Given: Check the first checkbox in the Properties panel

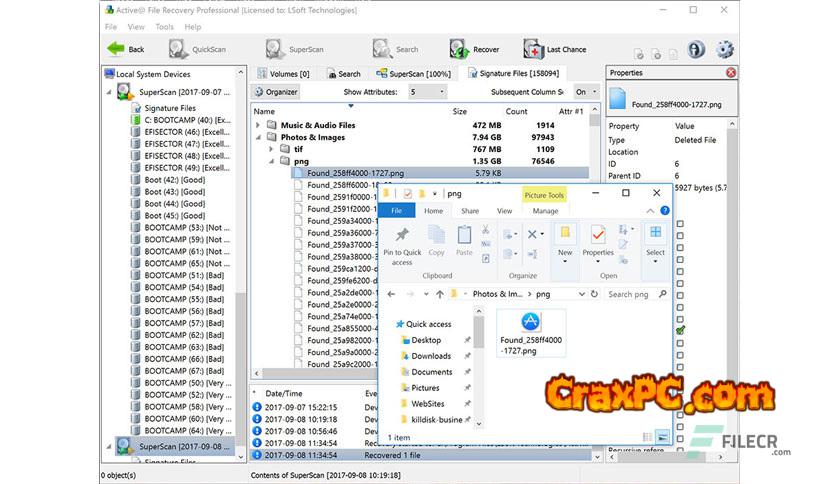Looking at the screenshot, I should [x=681, y=222].
